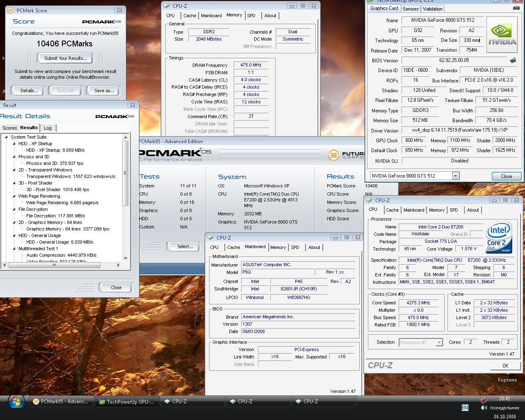
Task: Click Close in the Result Details window
Action: (116, 288)
